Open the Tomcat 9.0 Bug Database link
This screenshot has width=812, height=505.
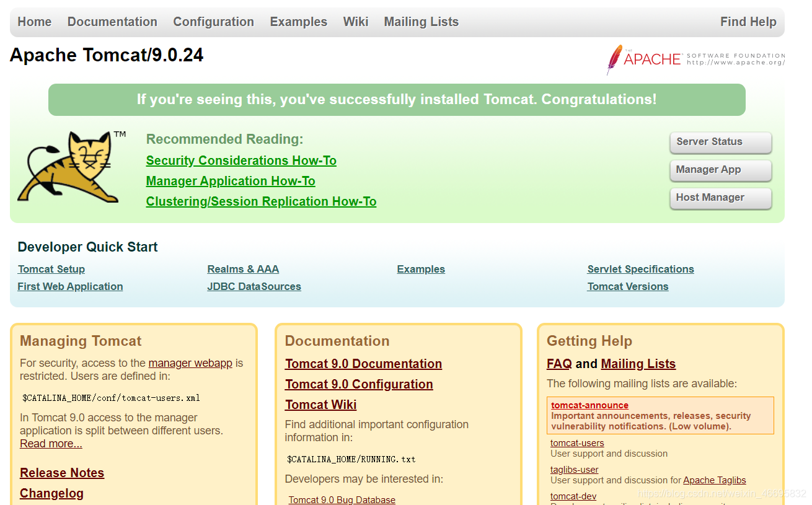[x=342, y=499]
